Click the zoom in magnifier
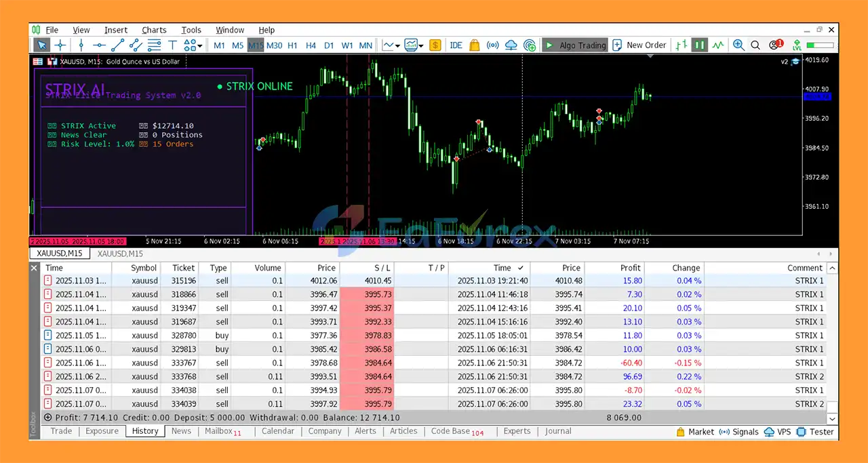Image resolution: width=868 pixels, height=463 pixels. (x=738, y=45)
